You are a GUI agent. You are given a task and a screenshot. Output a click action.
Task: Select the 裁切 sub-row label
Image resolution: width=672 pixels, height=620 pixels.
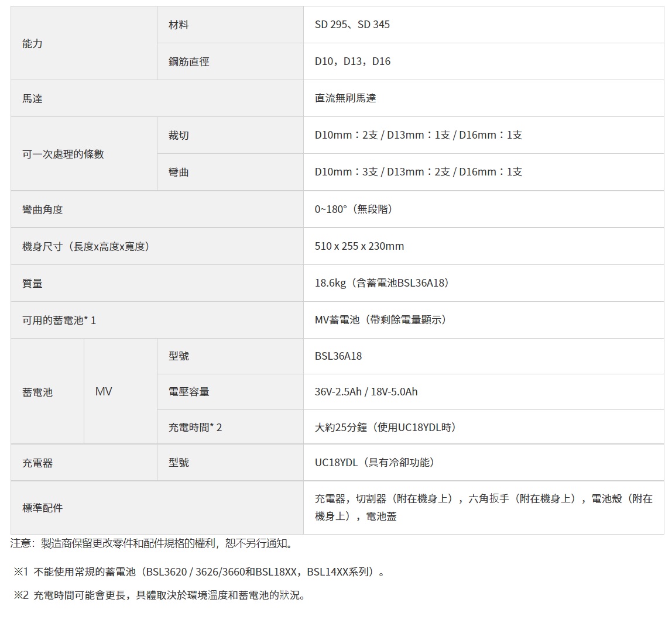coord(179,135)
